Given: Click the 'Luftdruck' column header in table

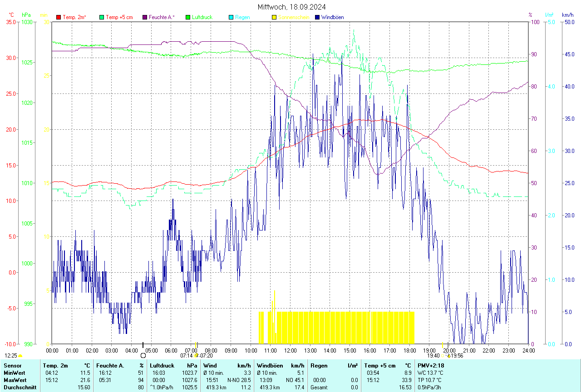Looking at the screenshot, I should pyautogui.click(x=162, y=365).
